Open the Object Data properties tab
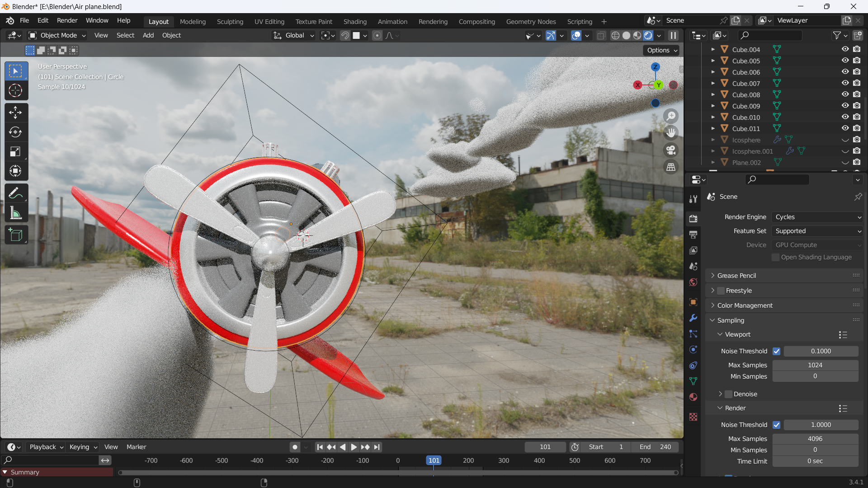The width and height of the screenshot is (868, 488). click(693, 381)
